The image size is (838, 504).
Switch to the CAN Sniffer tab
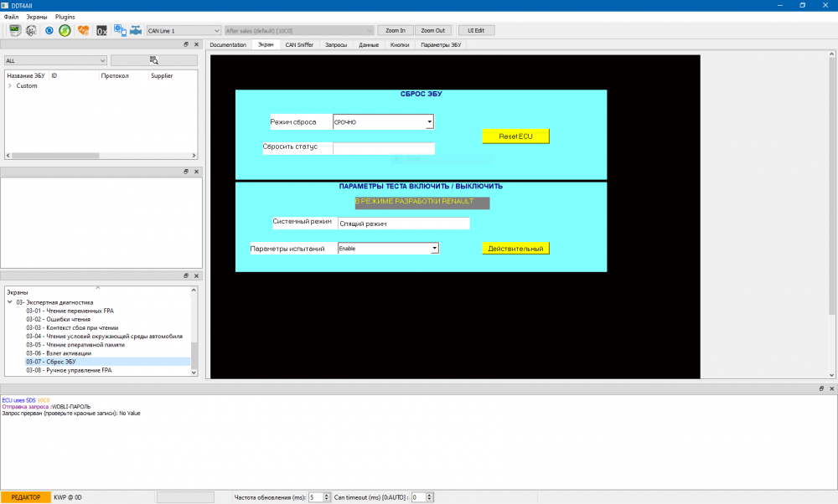coord(299,45)
